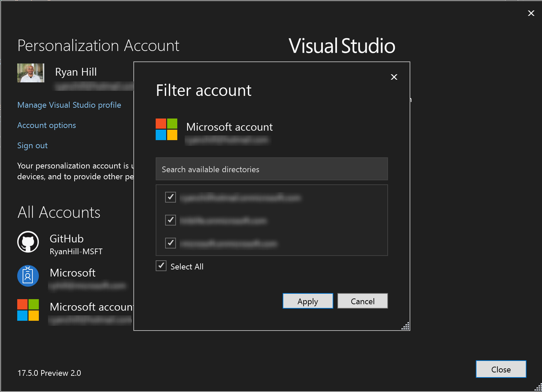
Task: Click the Filter account title text
Action: pyautogui.click(x=204, y=90)
